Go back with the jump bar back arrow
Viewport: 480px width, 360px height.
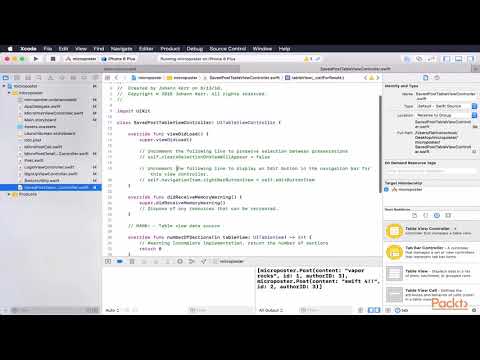[x=116, y=78]
